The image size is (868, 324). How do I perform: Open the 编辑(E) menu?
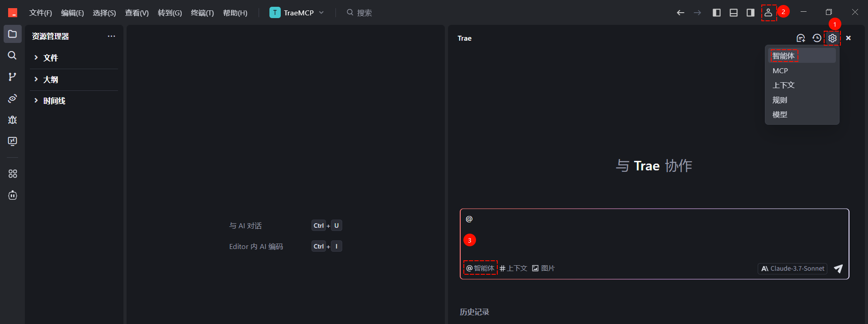tap(72, 13)
